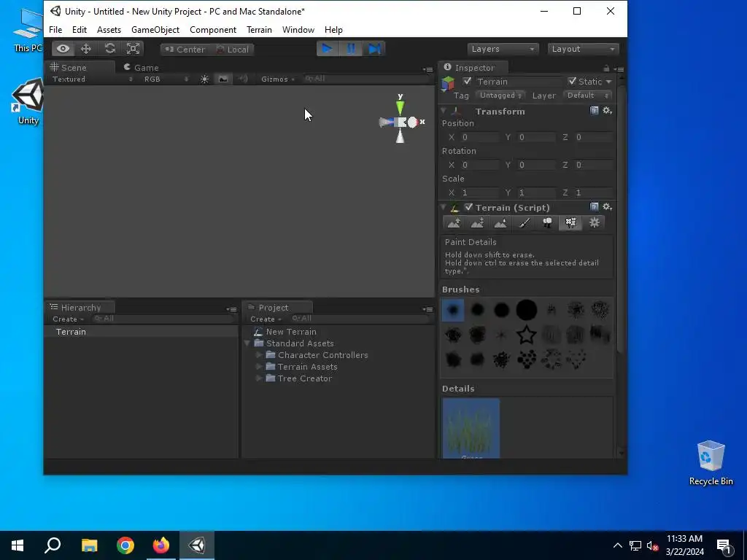Image resolution: width=747 pixels, height=560 pixels.
Task: Click the Scene search field
Action: [x=367, y=79]
